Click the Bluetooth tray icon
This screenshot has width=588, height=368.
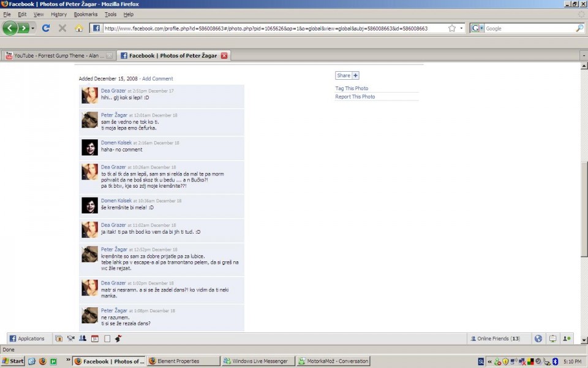pyautogui.click(x=555, y=362)
